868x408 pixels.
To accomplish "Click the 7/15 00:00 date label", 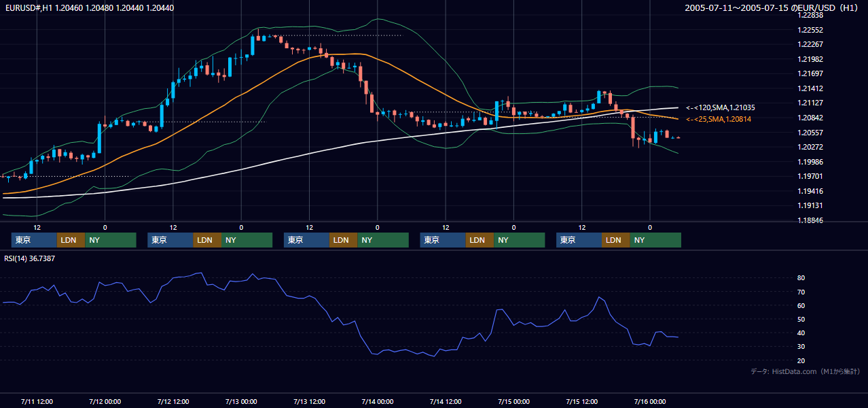I will (x=513, y=401).
